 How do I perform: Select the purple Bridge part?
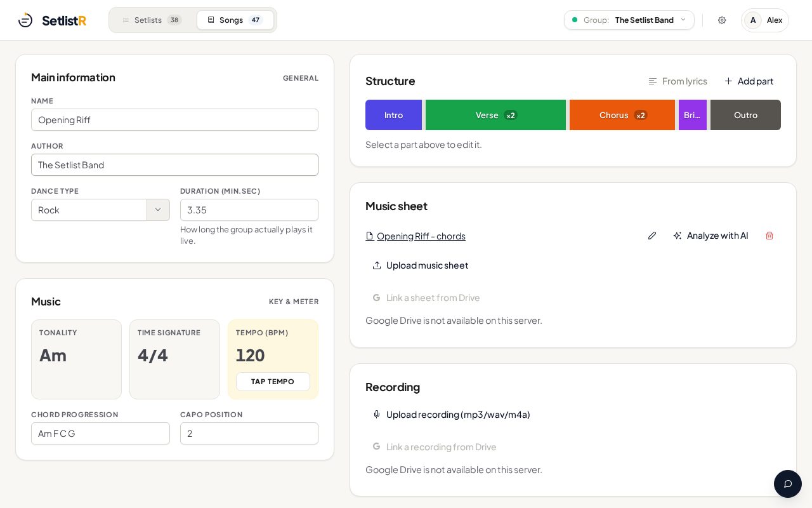point(693,115)
